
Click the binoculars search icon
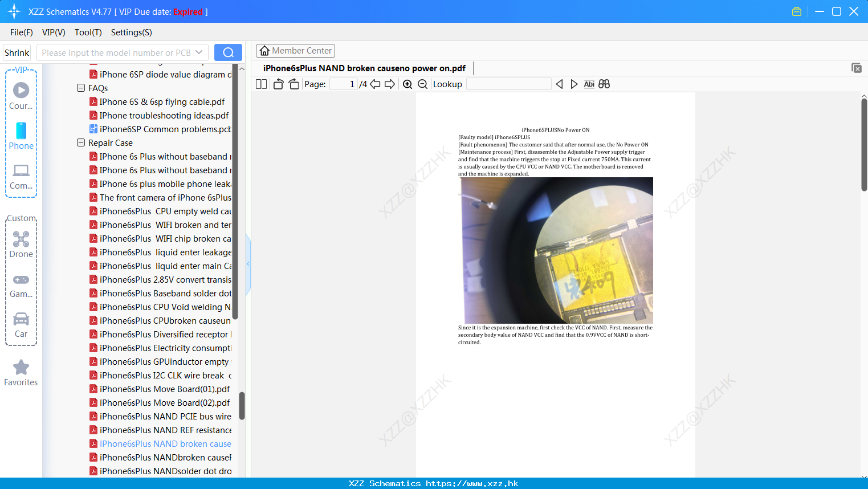click(604, 84)
